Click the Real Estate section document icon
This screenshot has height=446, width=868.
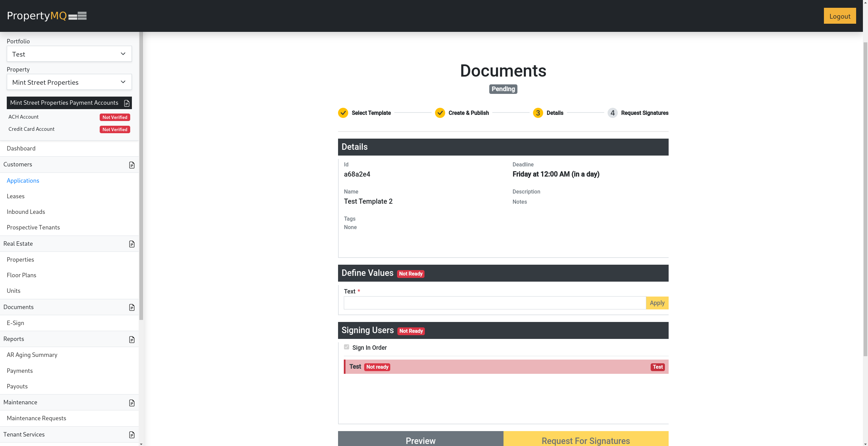tap(132, 244)
